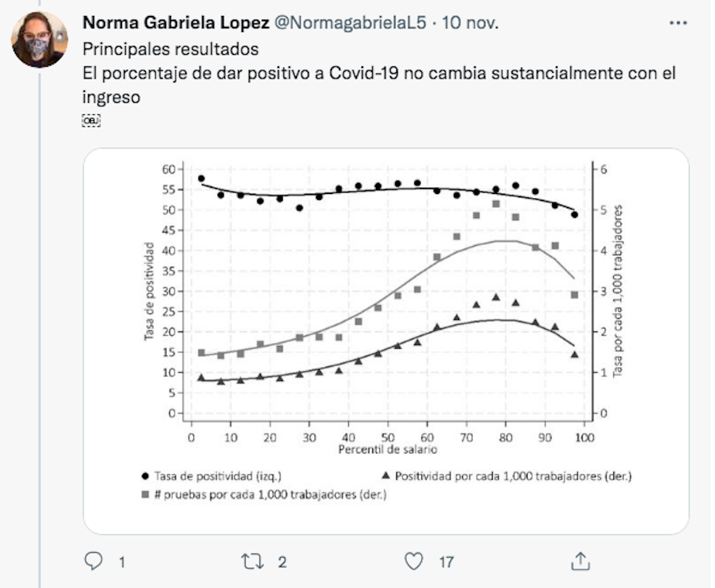
Task: Click the 'Percentil de salario' axis title
Action: pos(388,449)
